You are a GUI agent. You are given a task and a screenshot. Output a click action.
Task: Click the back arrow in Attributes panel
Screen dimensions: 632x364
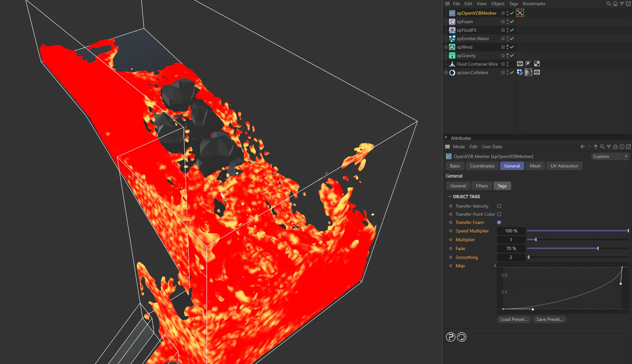[x=582, y=147]
